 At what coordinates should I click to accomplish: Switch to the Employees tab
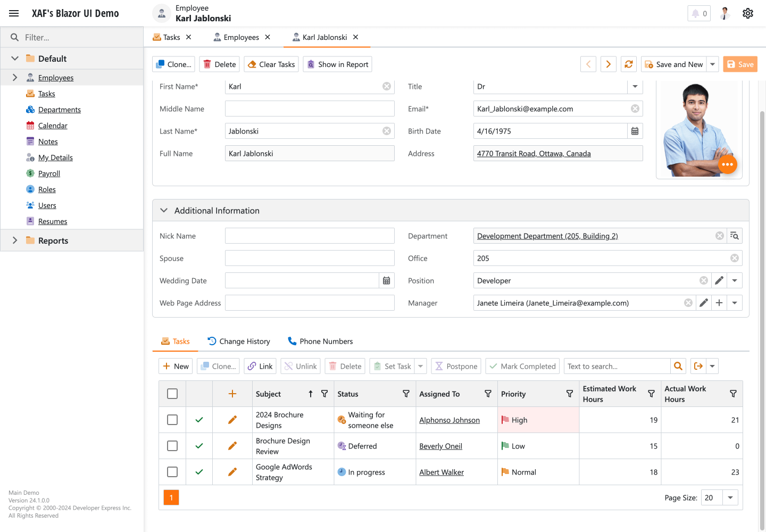tap(241, 37)
